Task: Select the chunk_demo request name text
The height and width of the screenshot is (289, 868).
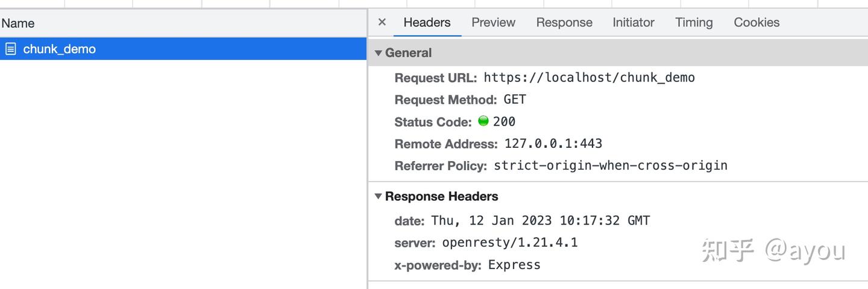Action: coord(59,49)
